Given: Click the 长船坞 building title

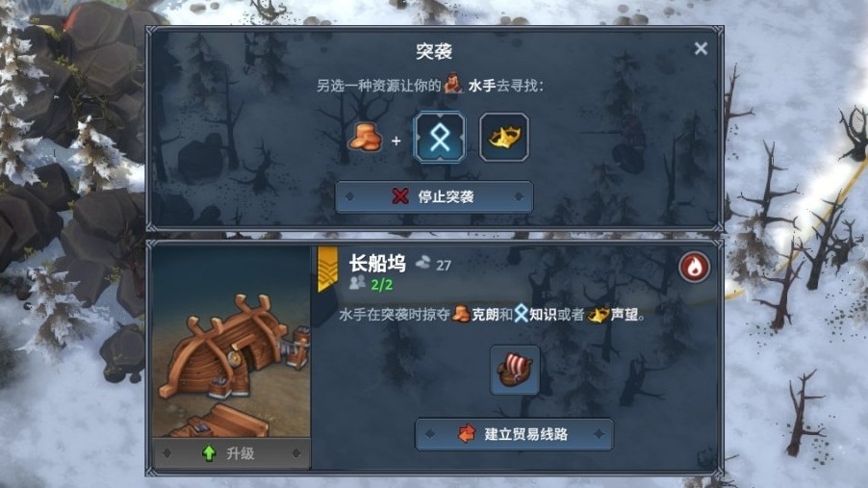Looking at the screenshot, I should tap(377, 264).
